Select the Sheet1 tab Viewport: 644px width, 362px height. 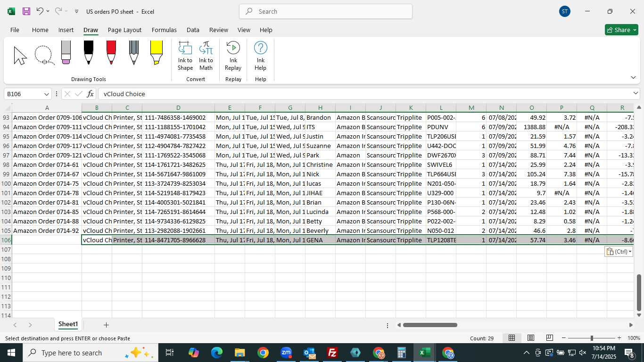(68, 324)
